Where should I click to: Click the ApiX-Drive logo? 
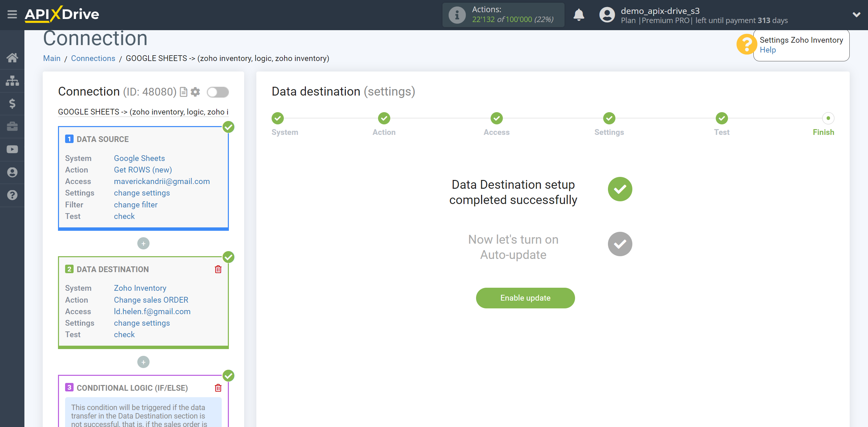pos(62,14)
